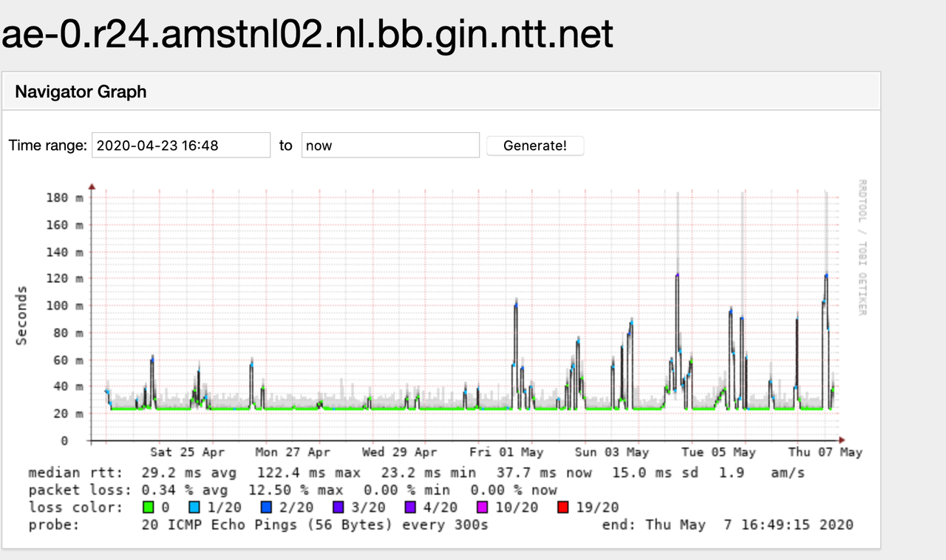Image resolution: width=946 pixels, height=560 pixels.
Task: Click the 'Mon 27 Apr' axis label
Action: tap(293, 452)
